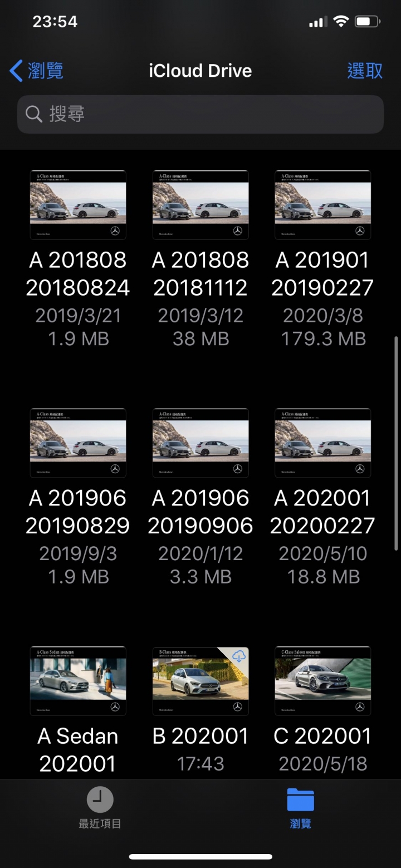Tap the 選取 button
This screenshot has height=868, width=401.
365,71
